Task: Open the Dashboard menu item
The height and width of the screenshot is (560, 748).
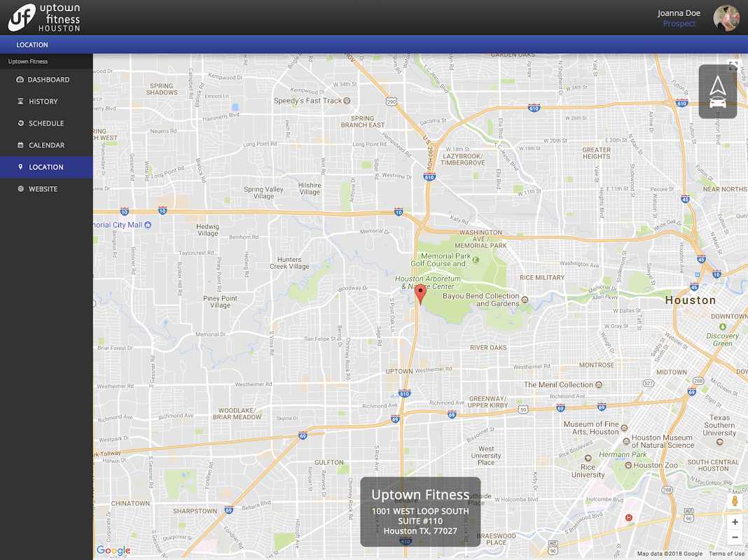Action: click(x=46, y=80)
